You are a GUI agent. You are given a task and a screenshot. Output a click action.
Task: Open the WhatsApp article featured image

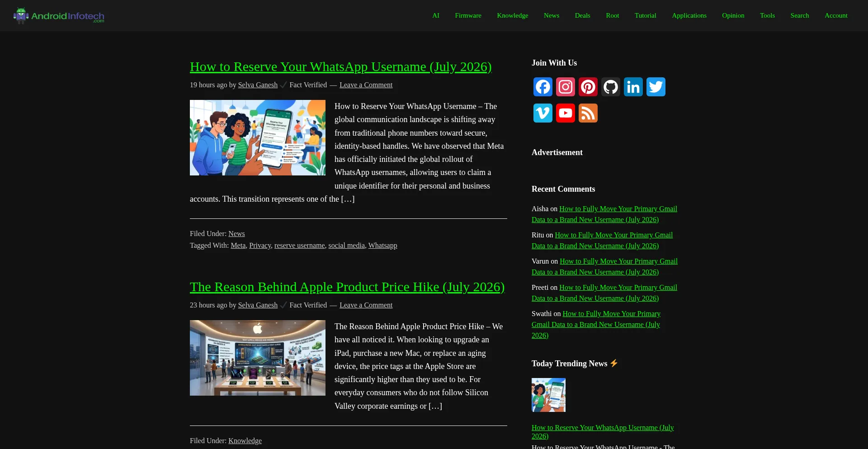pyautogui.click(x=258, y=137)
